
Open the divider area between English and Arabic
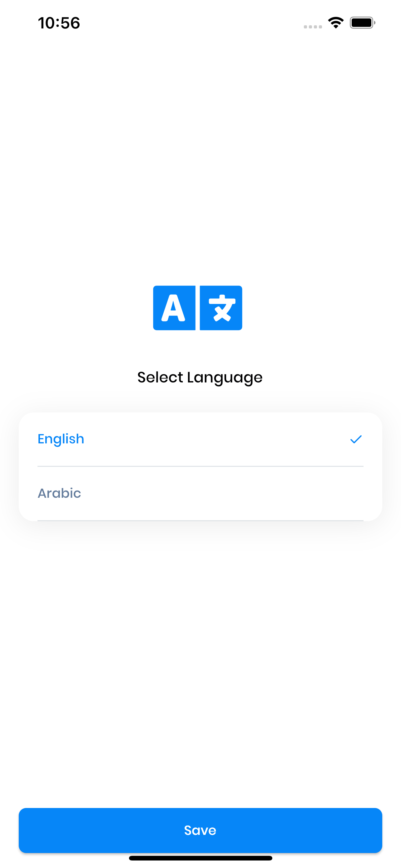point(200,466)
